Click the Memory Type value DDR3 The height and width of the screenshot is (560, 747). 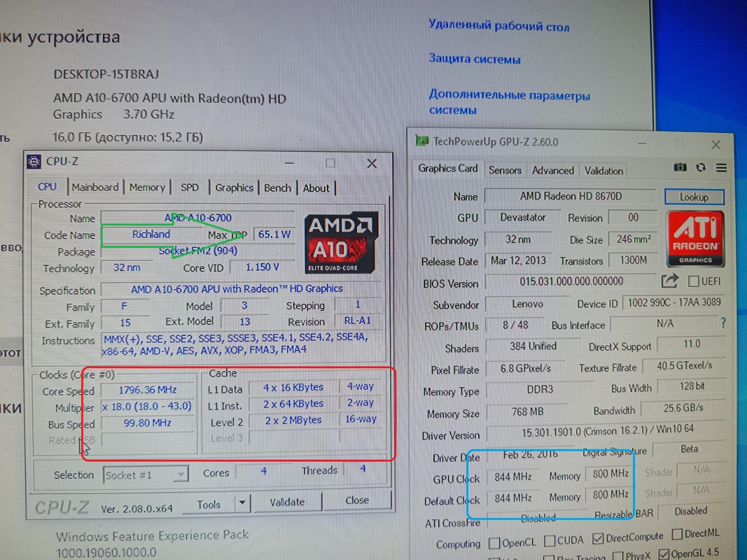pos(540,389)
